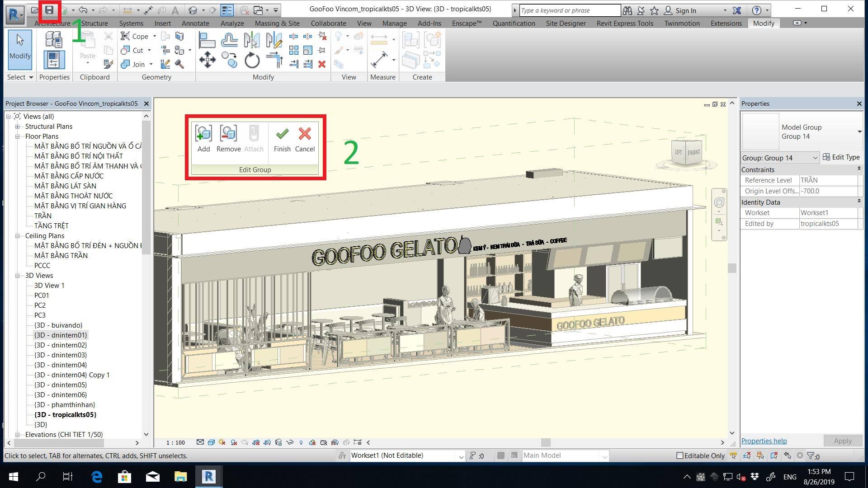
Task: Collapse the Constraints section in Properties
Action: (859, 169)
